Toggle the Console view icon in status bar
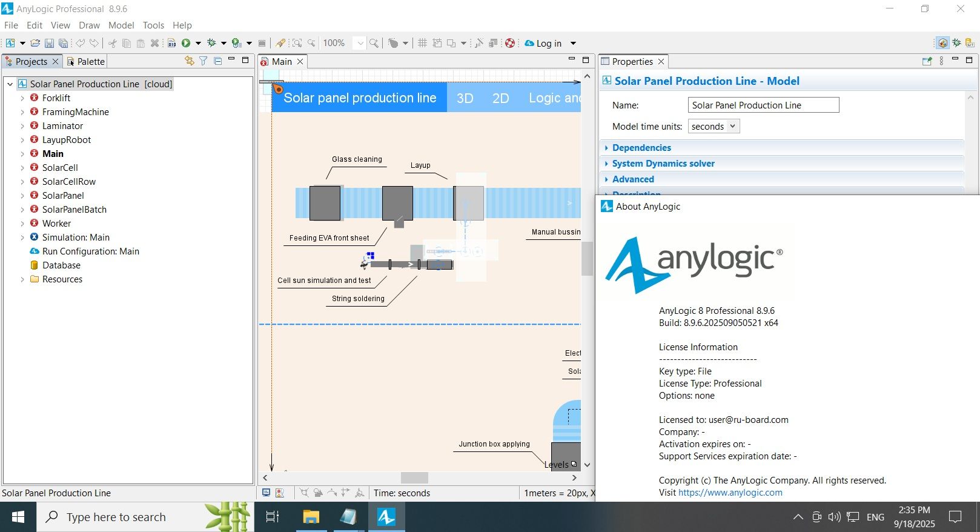 click(x=266, y=493)
